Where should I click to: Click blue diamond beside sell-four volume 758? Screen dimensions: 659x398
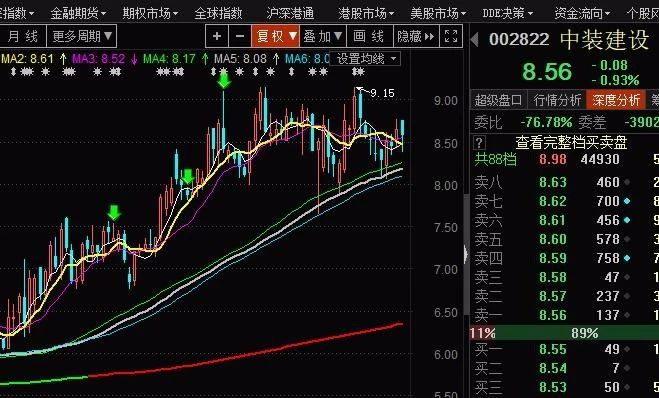click(627, 258)
